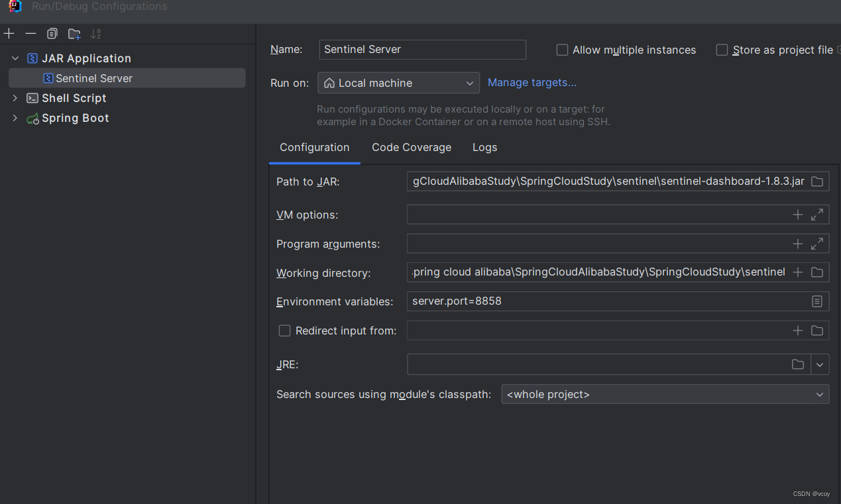Browse for Working directory folder
Viewport: 841px width, 504px height.
(817, 272)
